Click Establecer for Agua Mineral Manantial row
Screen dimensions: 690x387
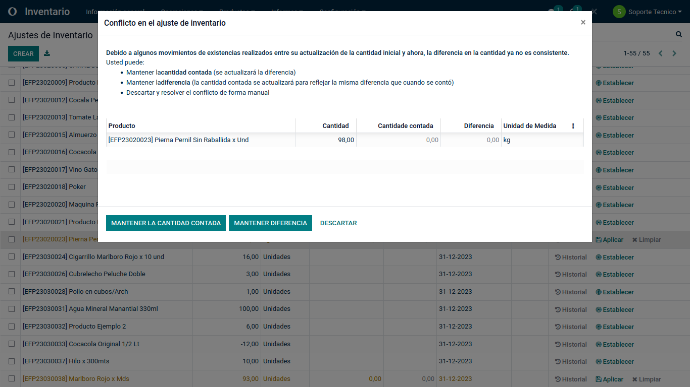pyautogui.click(x=615, y=310)
